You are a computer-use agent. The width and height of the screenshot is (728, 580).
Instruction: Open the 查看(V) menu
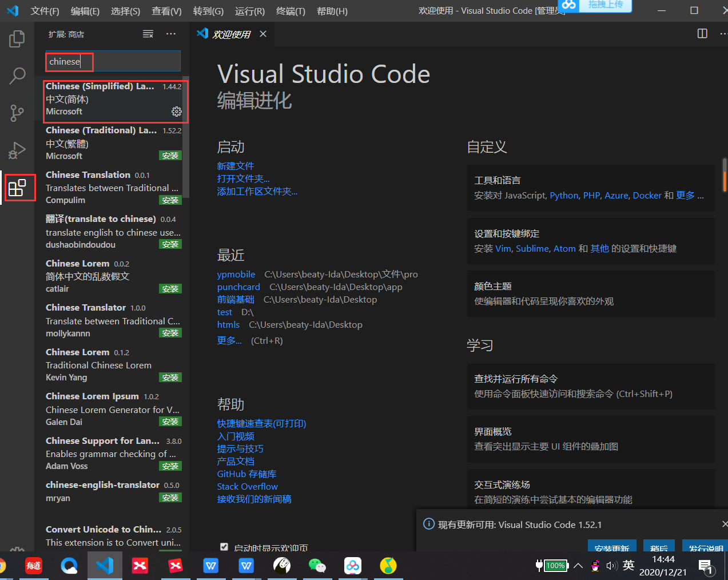(166, 11)
